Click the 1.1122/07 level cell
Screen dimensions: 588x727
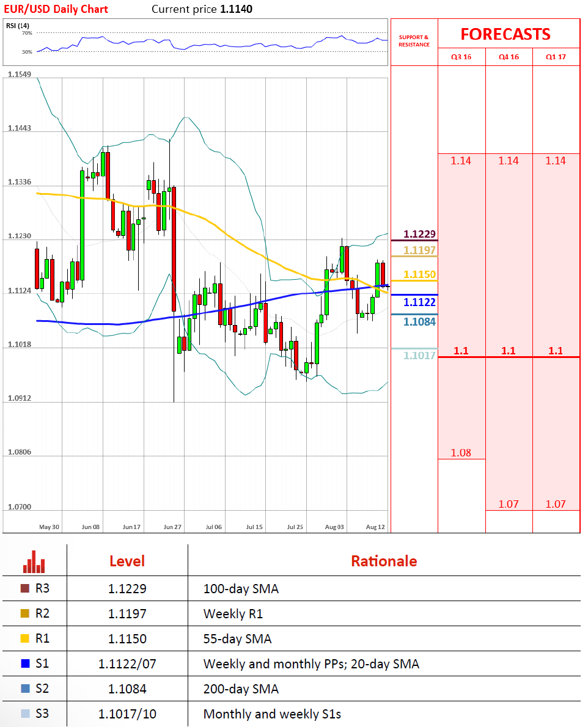(127, 664)
